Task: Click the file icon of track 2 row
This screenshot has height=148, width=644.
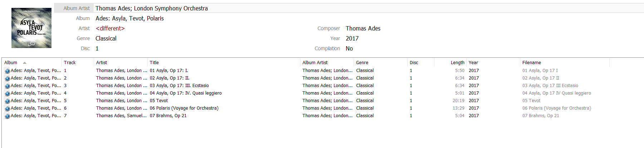Action: point(7,78)
